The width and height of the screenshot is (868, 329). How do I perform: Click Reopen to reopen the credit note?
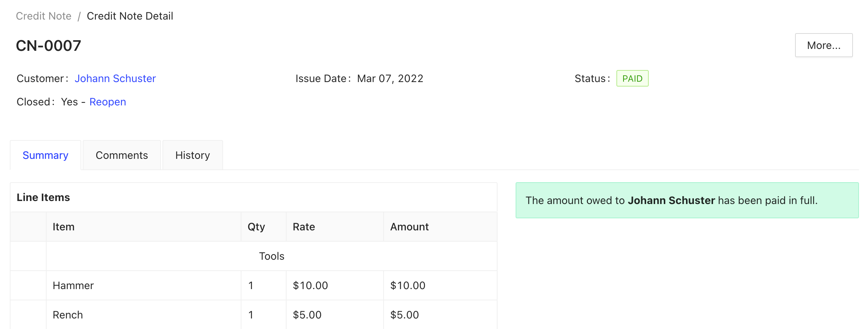[x=108, y=102]
